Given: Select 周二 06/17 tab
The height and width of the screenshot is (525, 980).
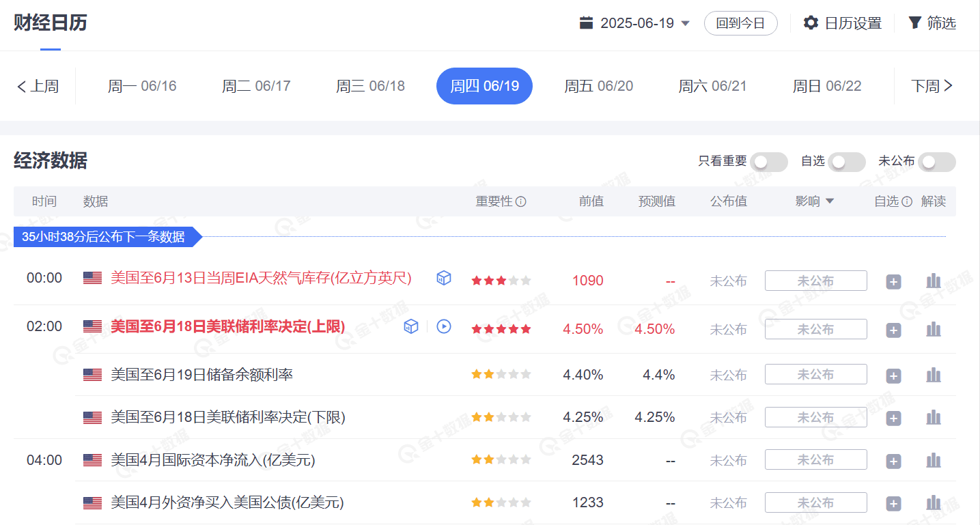Looking at the screenshot, I should (256, 86).
